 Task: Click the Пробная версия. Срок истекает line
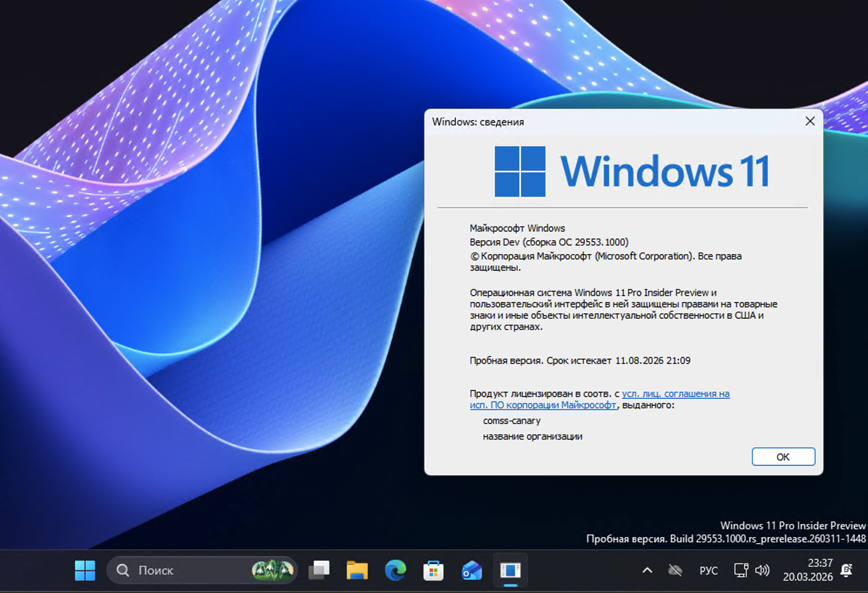click(580, 361)
